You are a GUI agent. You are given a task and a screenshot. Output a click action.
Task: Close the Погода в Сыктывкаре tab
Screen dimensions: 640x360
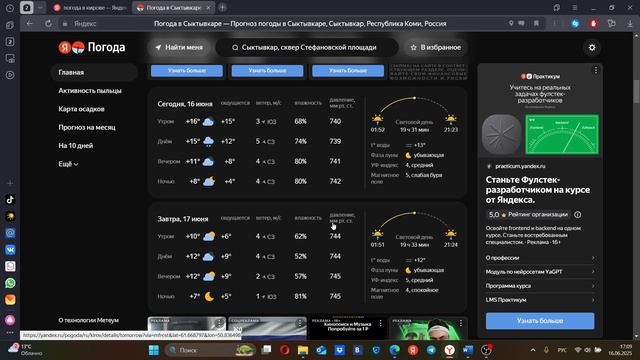pos(208,8)
